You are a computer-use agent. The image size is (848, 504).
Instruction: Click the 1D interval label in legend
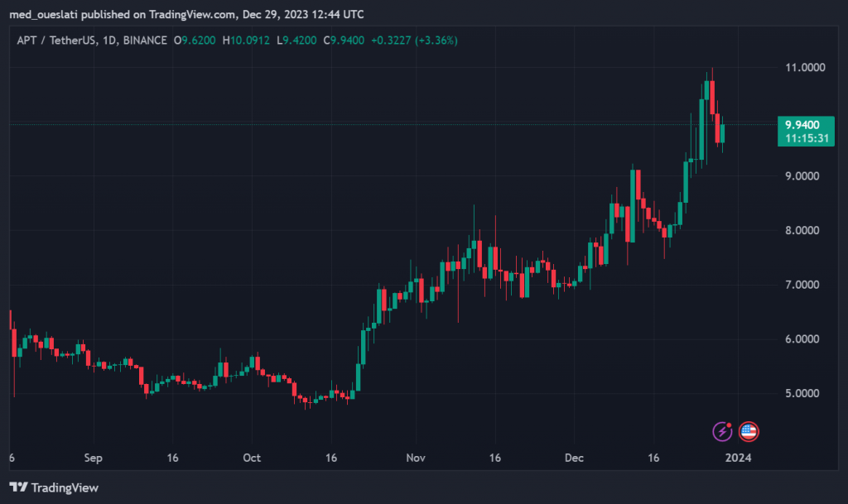108,40
